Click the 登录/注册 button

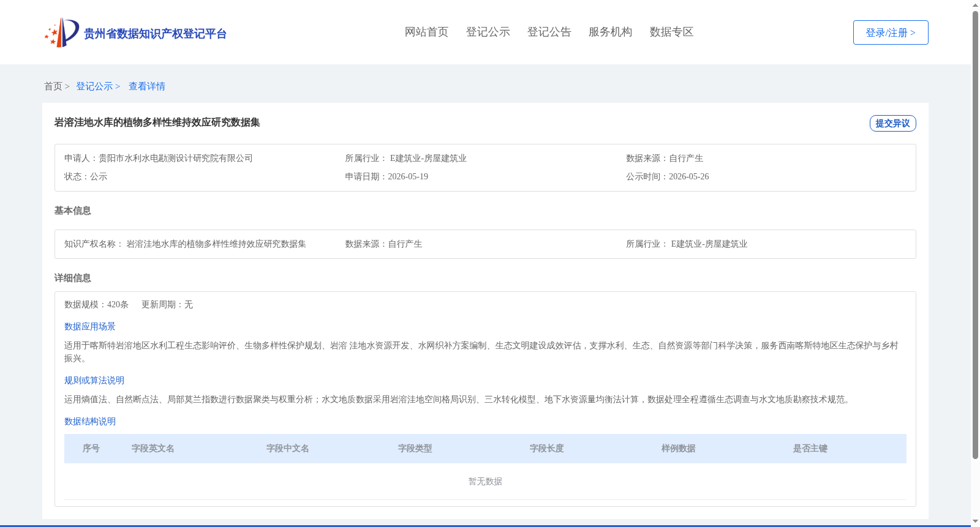coord(891,32)
